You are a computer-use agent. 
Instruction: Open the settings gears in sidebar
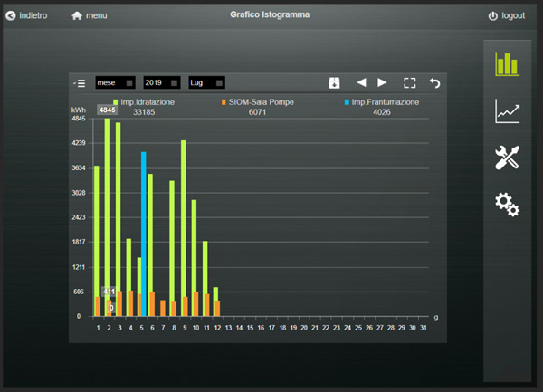tap(507, 205)
